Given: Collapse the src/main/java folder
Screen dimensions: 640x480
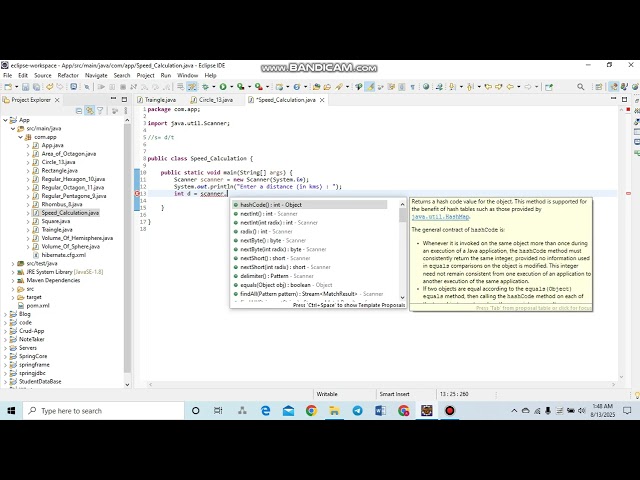Looking at the screenshot, I should [x=13, y=129].
